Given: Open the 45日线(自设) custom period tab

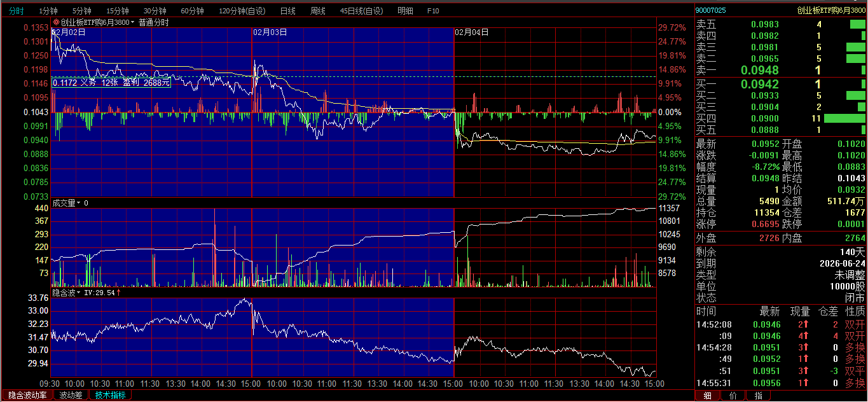Looking at the screenshot, I should coord(362,11).
